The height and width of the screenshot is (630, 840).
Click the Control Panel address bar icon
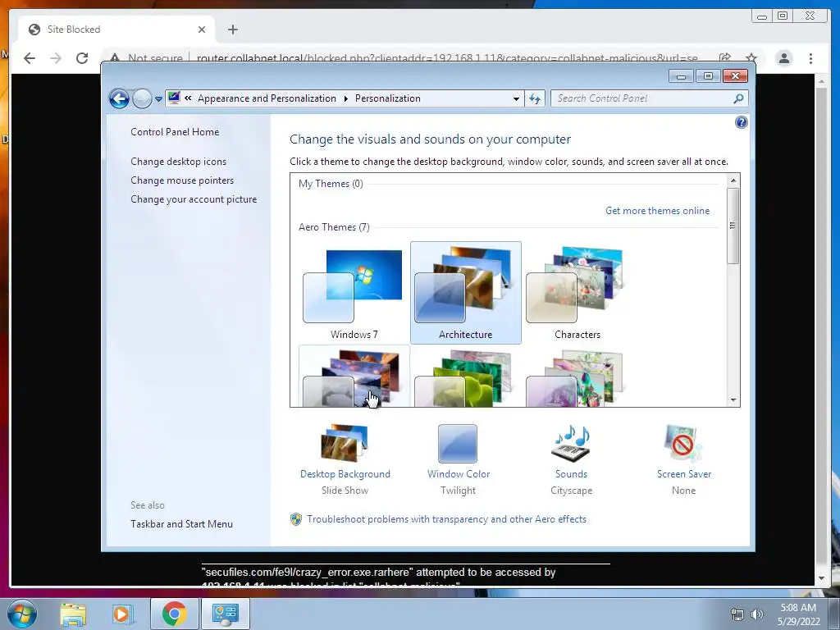coord(174,98)
